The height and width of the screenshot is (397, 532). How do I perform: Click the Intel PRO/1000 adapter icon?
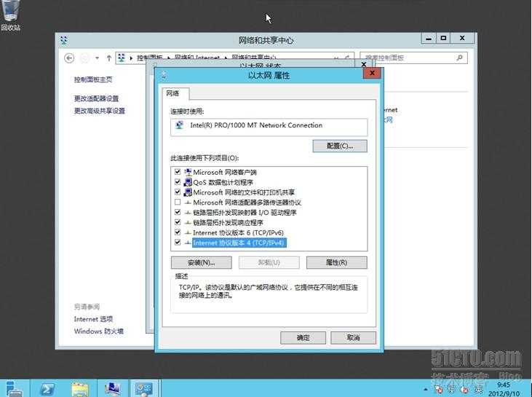pos(180,125)
